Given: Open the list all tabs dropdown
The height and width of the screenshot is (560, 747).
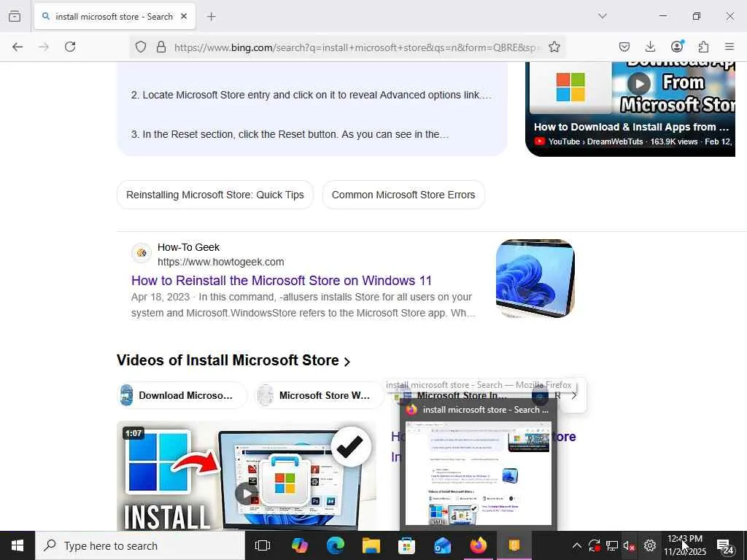Looking at the screenshot, I should [x=603, y=16].
